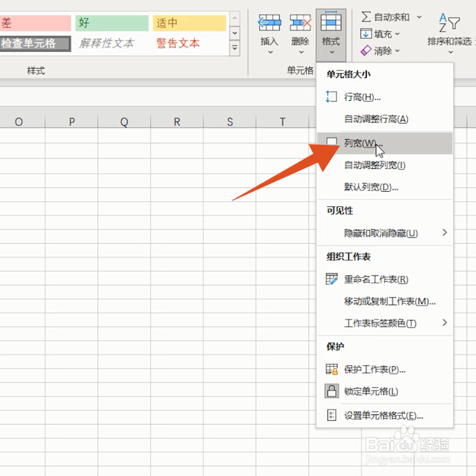Open the Format dropdown arrow
The width and height of the screenshot is (476, 476).
coord(332,52)
